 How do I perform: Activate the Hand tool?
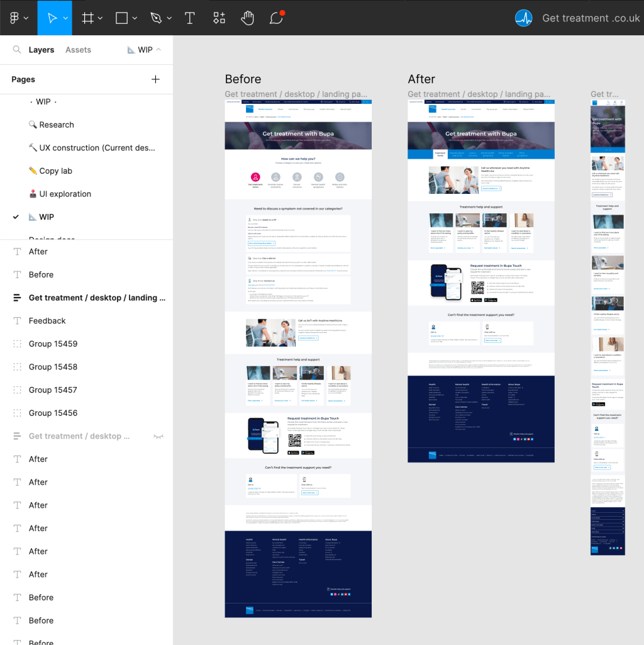coord(247,18)
